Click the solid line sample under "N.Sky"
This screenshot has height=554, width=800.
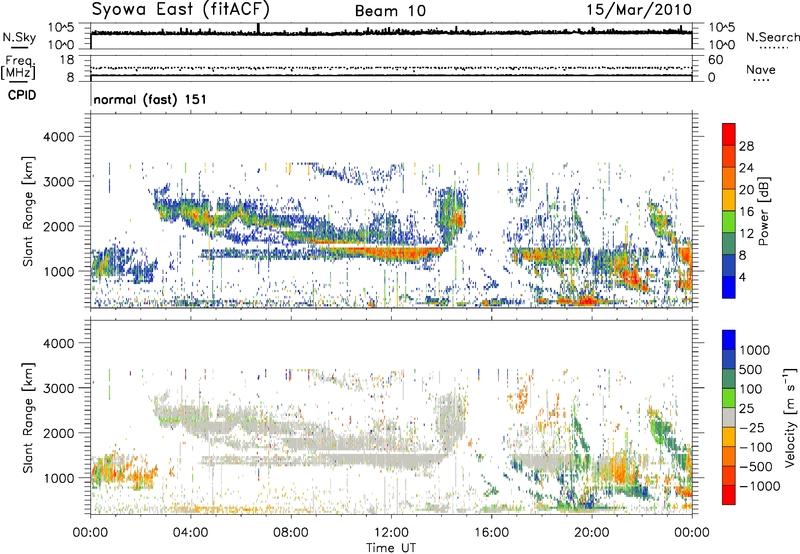(x=19, y=47)
